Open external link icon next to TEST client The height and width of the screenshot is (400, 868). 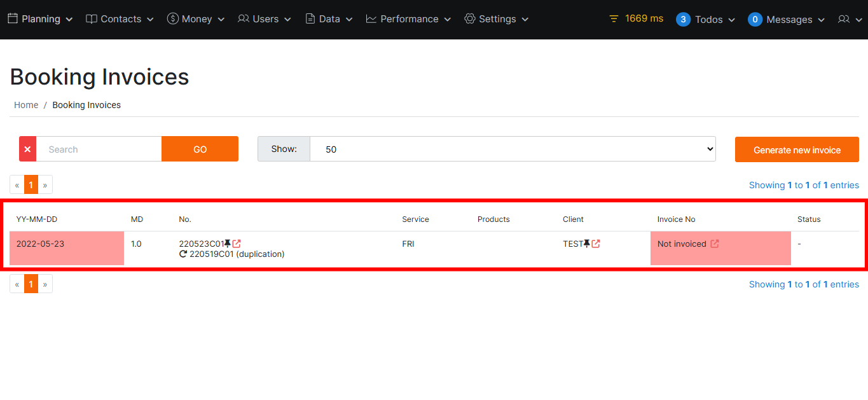(x=596, y=244)
